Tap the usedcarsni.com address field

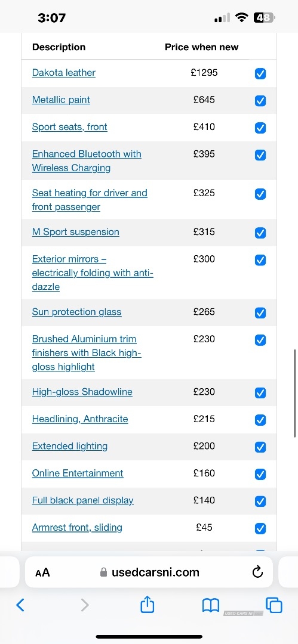pos(149,572)
